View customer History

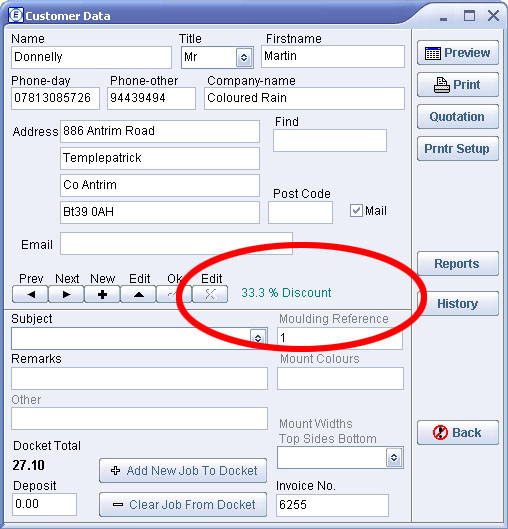point(458,304)
